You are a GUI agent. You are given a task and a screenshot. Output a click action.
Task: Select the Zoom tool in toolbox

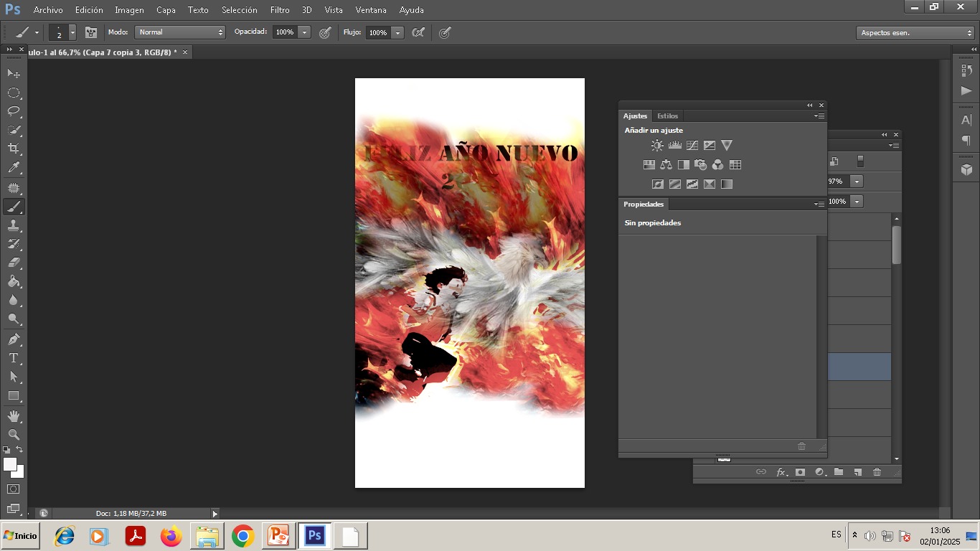pos(14,435)
